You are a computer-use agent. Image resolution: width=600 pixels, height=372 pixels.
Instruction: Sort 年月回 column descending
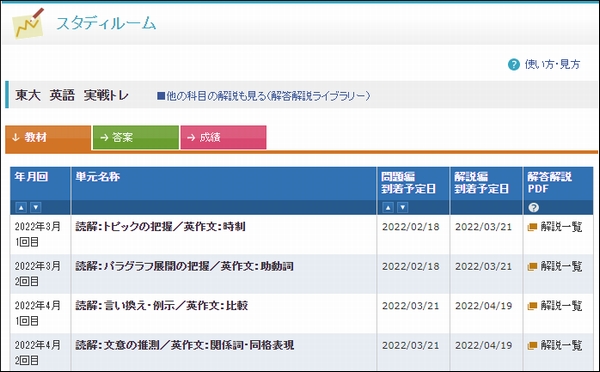(36, 207)
